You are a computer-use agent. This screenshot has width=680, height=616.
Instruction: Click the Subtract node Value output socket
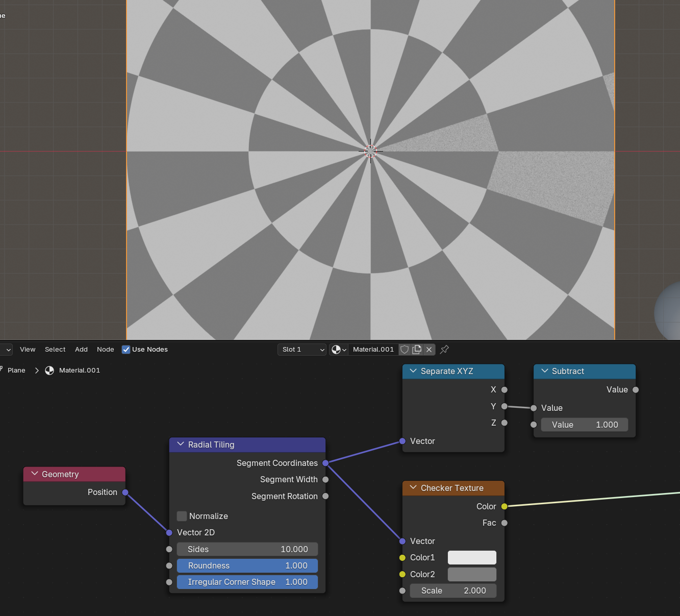click(636, 390)
